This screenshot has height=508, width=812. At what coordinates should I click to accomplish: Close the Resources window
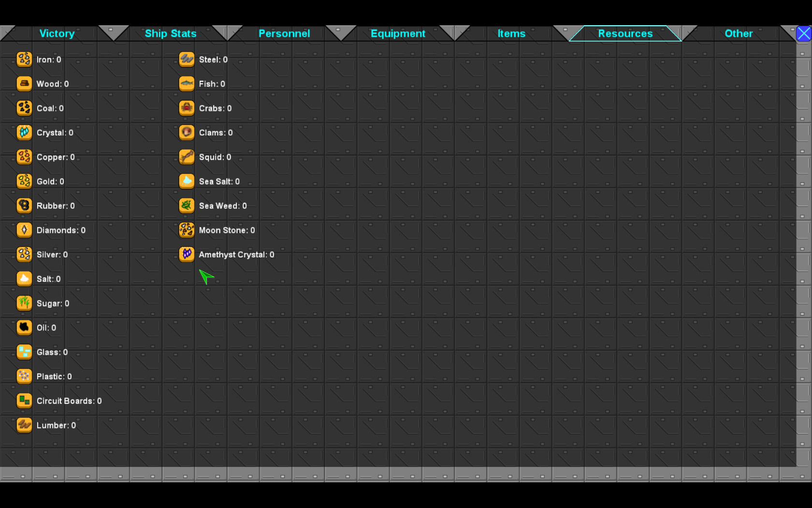pos(803,33)
